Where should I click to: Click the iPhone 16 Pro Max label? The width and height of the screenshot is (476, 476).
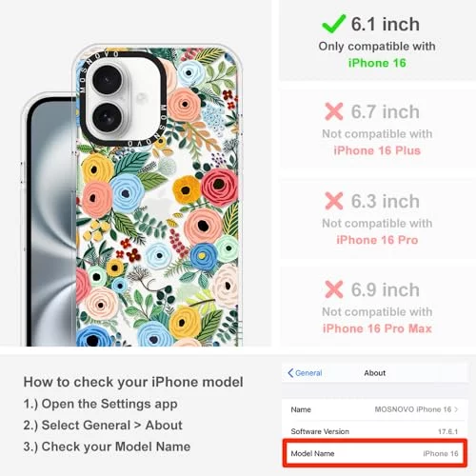click(377, 328)
